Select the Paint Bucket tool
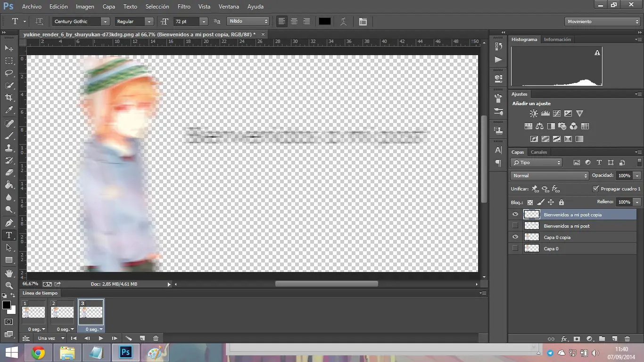 (9, 185)
